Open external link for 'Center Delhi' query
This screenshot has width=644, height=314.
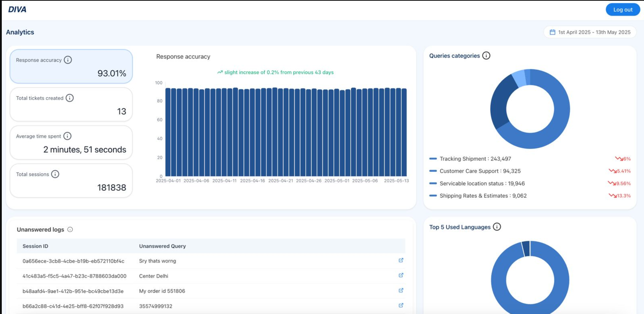(401, 275)
